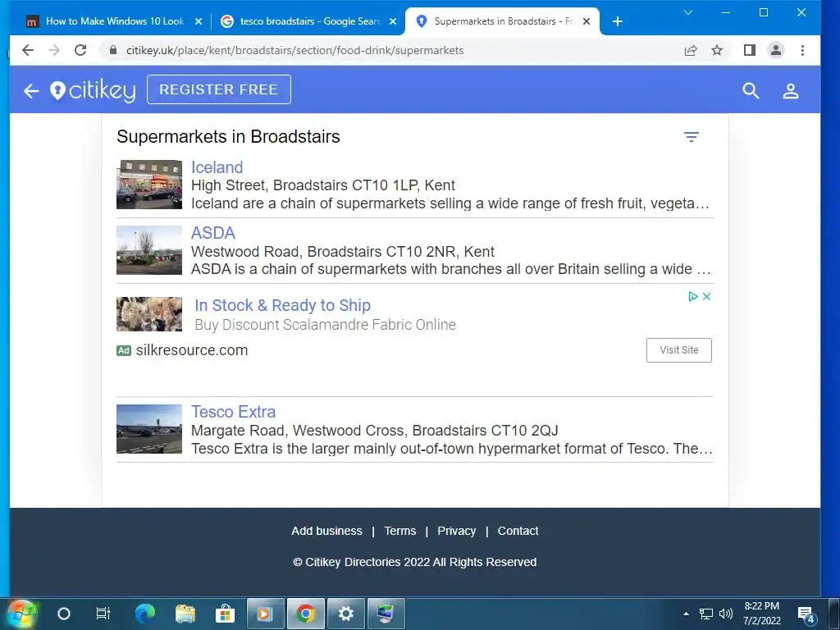This screenshot has height=630, width=840.
Task: Click the Iceland store thumbnail
Action: (x=149, y=185)
